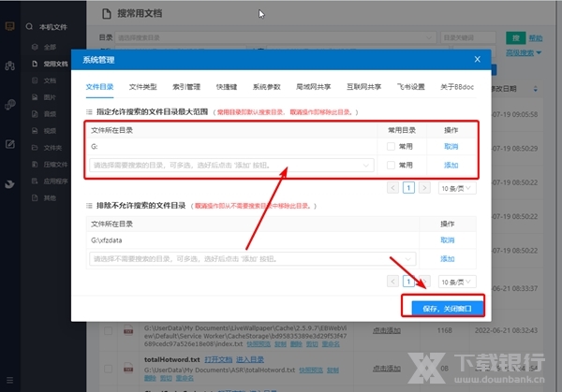The width and height of the screenshot is (562, 392).
Task: Click the file icon of the index.txt row
Action: point(128,330)
